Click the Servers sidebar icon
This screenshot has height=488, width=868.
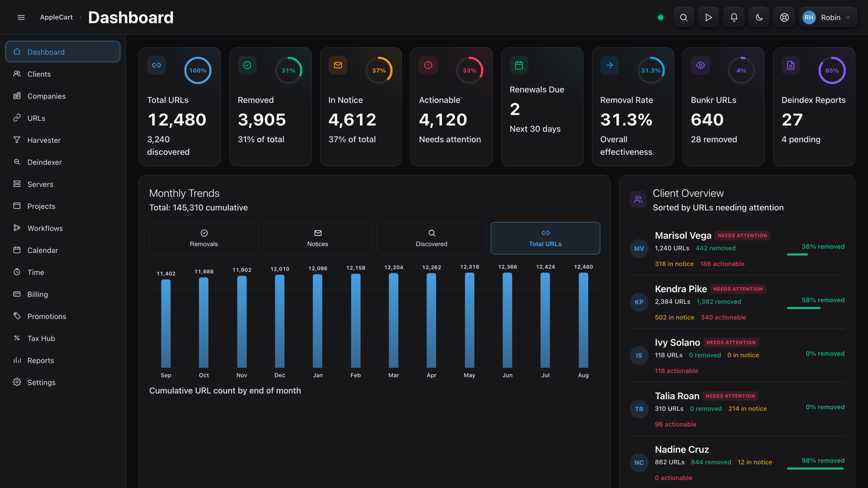[17, 184]
